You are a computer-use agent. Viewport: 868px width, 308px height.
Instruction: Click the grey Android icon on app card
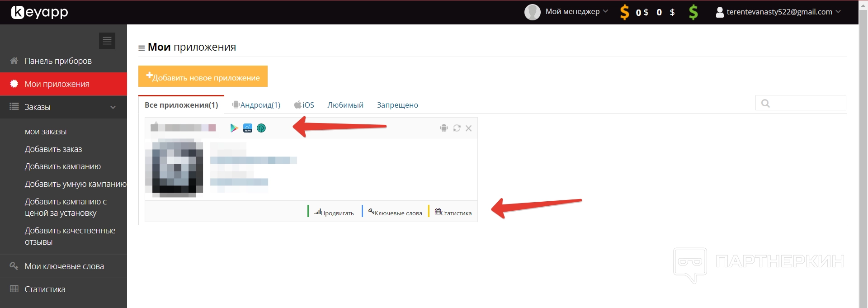(x=444, y=128)
